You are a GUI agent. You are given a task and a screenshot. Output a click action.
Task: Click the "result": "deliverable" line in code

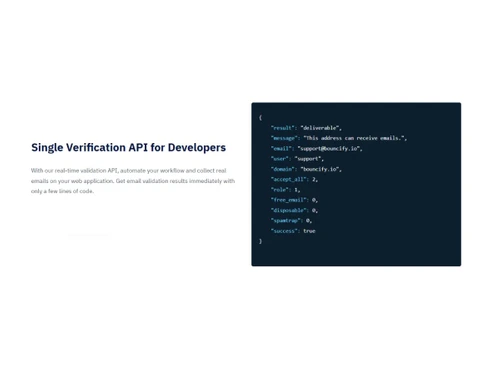click(306, 128)
